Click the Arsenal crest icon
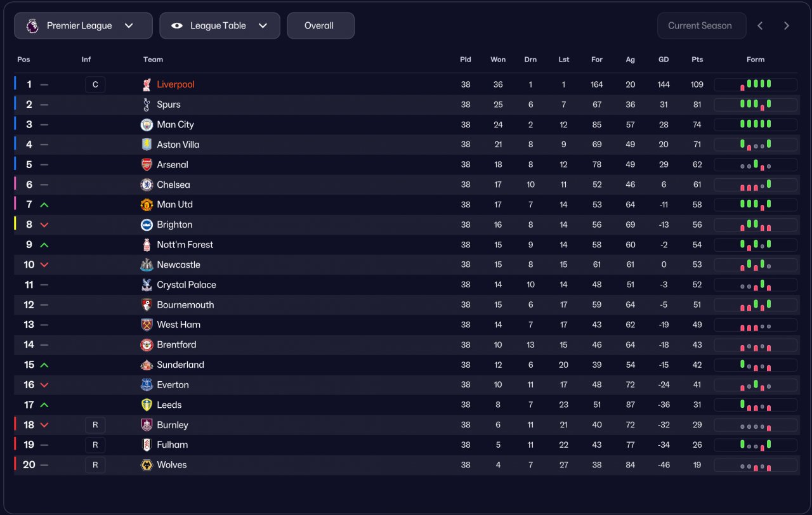812x515 pixels. pos(147,164)
